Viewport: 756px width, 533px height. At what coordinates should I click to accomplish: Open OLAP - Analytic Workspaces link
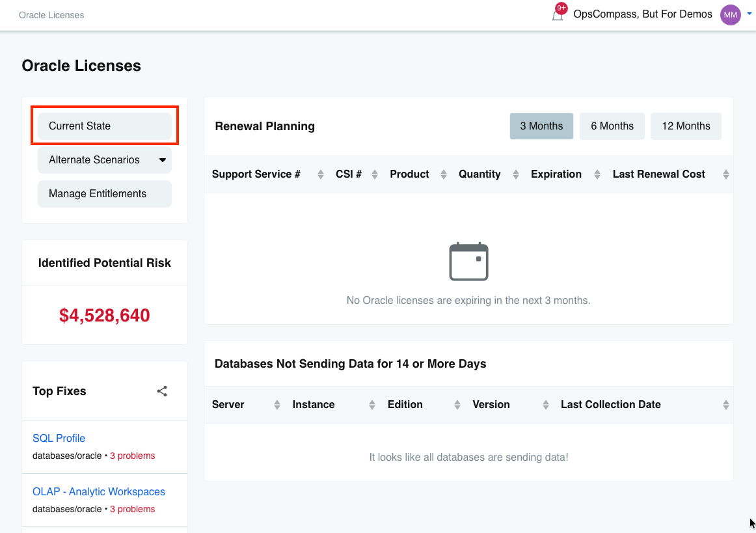coord(99,492)
